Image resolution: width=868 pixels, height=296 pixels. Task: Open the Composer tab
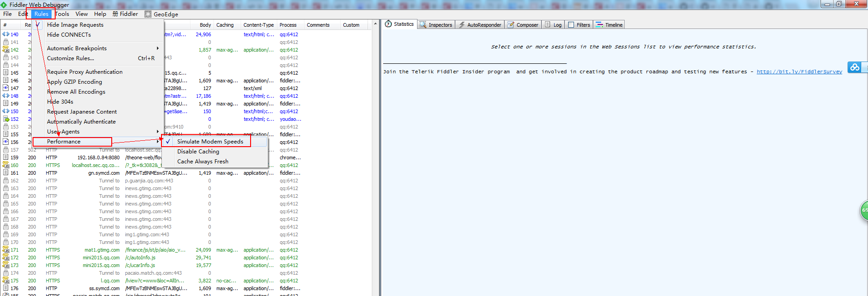(x=523, y=25)
